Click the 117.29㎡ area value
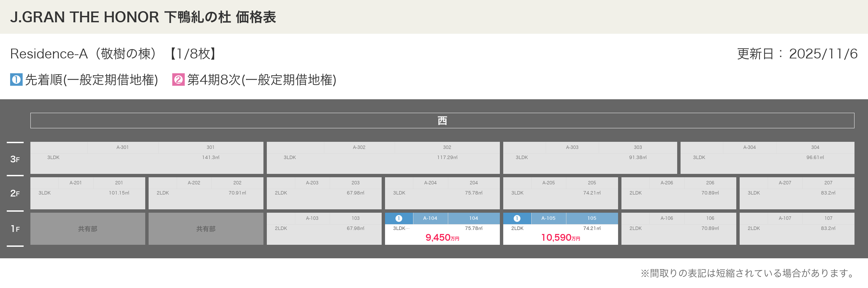Screen dimensions: 868x288 click(x=447, y=157)
